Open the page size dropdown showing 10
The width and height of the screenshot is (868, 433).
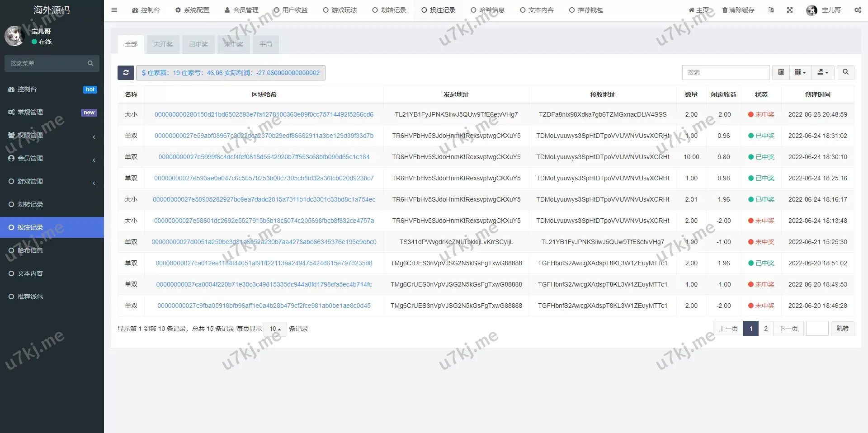click(275, 329)
